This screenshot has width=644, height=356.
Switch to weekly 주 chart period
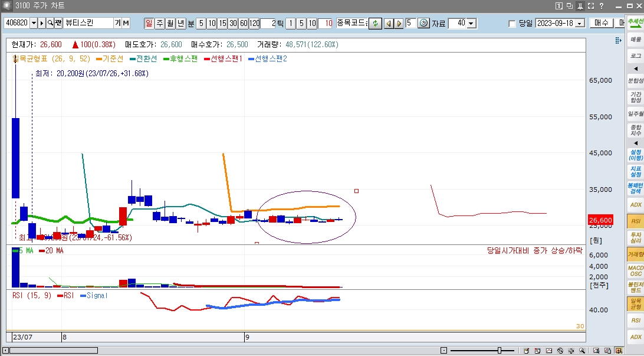[x=160, y=23]
